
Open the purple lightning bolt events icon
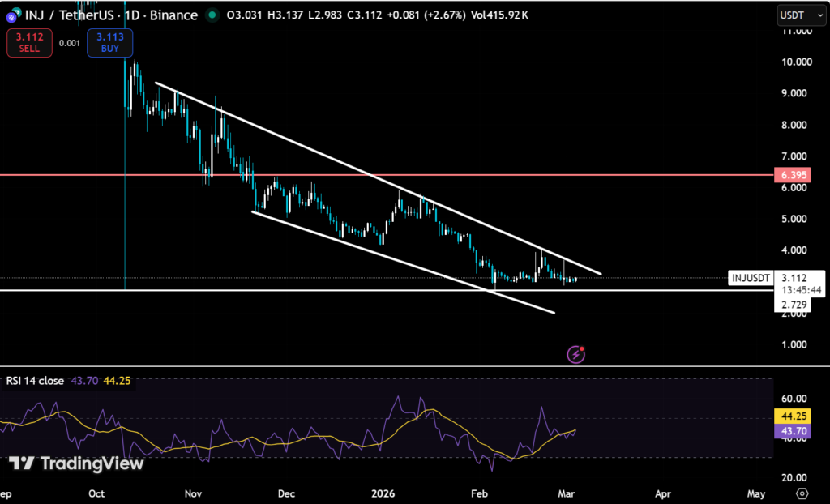[576, 353]
